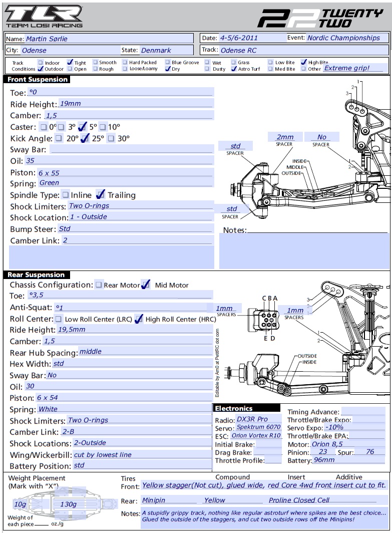Edit Pinion field 23
This screenshot has width=392, height=533.
coord(322,452)
